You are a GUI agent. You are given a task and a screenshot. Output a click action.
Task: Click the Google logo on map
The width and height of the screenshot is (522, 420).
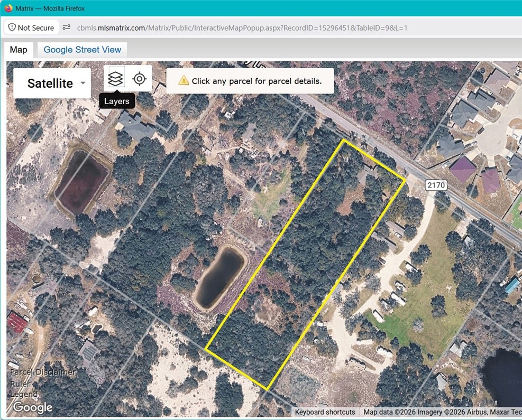click(x=33, y=407)
